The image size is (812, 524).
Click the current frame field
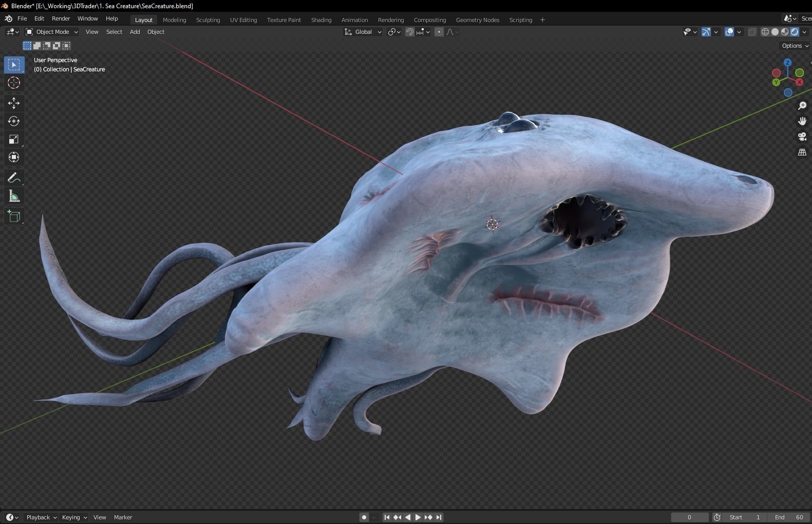[690, 517]
